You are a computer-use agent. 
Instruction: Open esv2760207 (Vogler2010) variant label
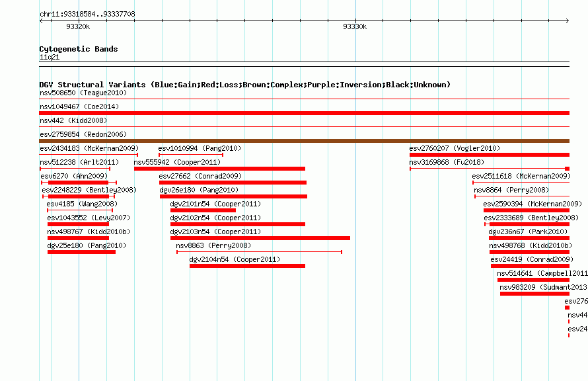pos(455,148)
